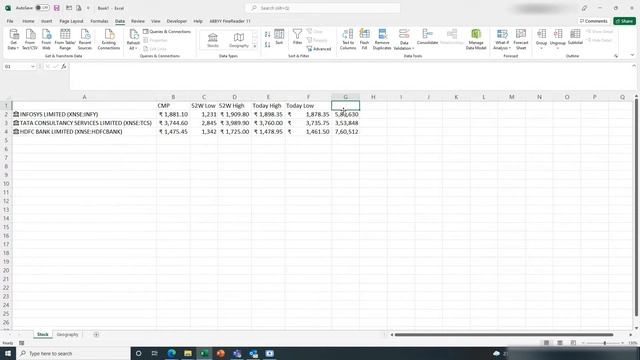Open What-If Analysis menu
Screen dimensions: 640x360
tap(502, 40)
